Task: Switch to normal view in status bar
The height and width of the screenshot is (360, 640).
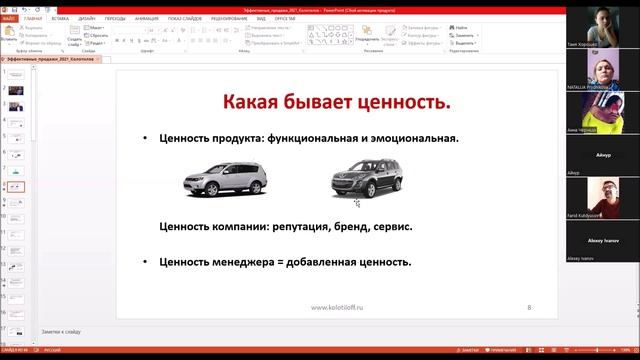Action: 529,350
